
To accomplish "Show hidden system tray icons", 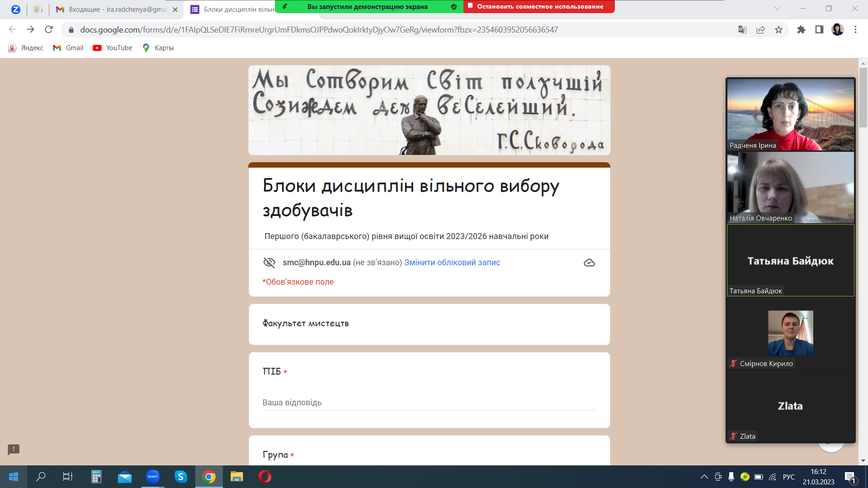I will 704,477.
